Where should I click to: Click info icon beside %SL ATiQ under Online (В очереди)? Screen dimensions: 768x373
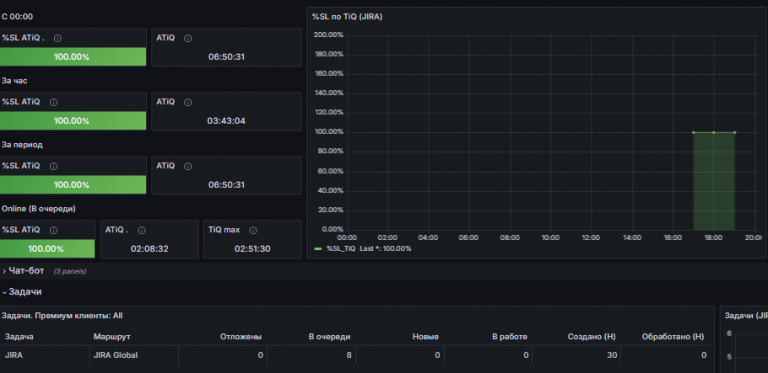pyautogui.click(x=53, y=230)
